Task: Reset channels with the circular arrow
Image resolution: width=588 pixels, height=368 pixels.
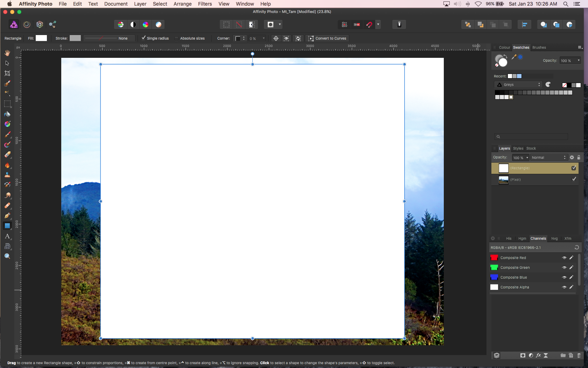Action: 576,247
